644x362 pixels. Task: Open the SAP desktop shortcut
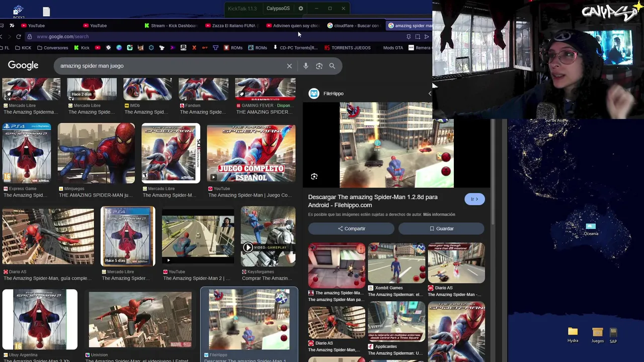613,335
